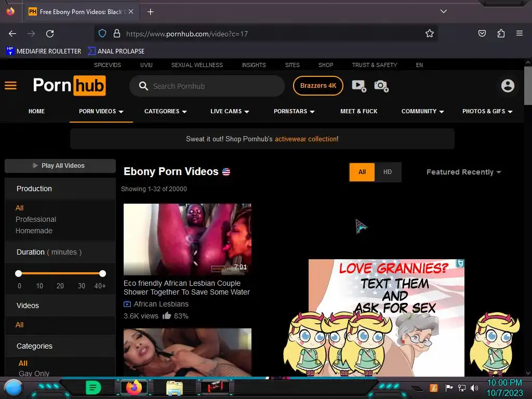Click the Firefox logo icon in tab bar
Image resolution: width=532 pixels, height=399 pixels.
(10, 11)
